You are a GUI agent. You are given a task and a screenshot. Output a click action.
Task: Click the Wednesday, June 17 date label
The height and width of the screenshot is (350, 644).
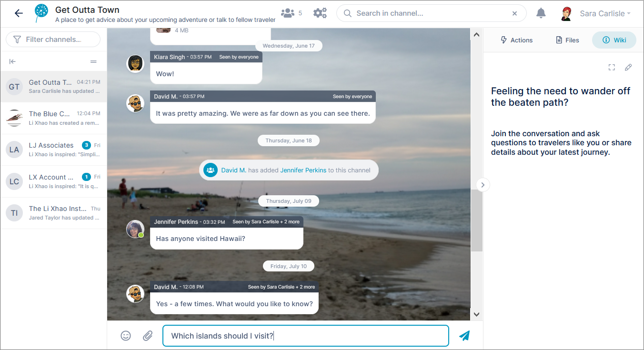pos(289,46)
